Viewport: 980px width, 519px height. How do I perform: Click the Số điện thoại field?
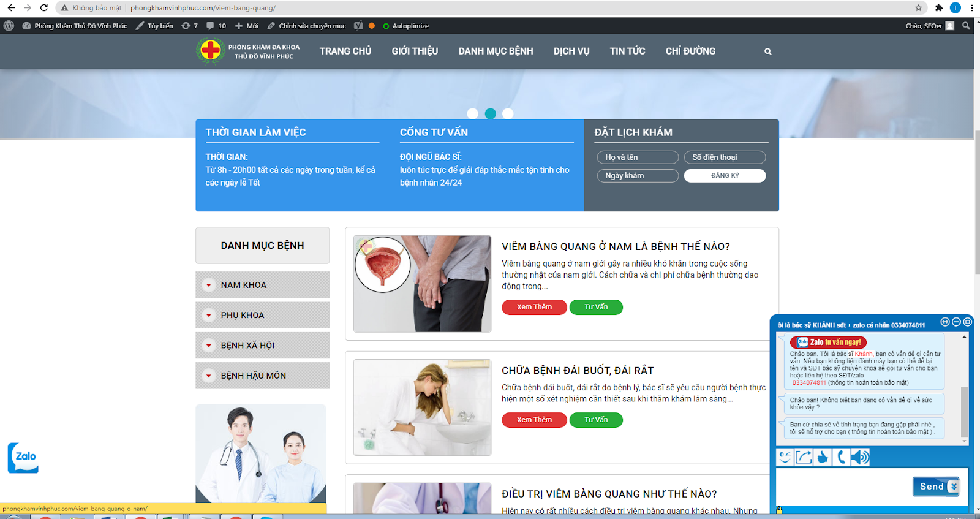(725, 157)
